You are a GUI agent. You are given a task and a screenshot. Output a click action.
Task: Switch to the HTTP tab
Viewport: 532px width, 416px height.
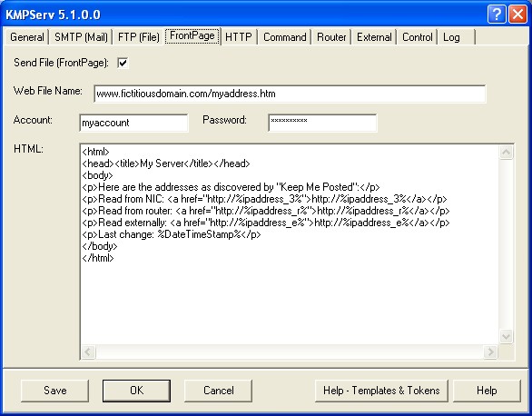click(239, 37)
